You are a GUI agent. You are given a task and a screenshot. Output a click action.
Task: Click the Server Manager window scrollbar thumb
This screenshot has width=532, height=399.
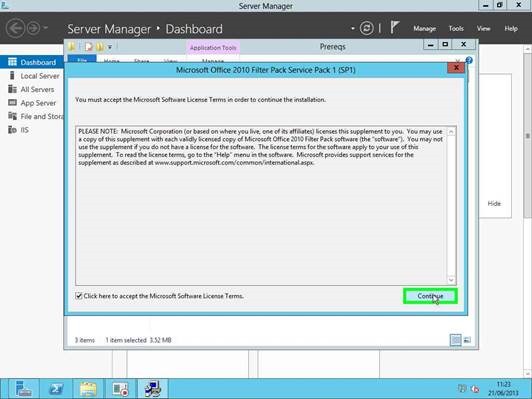(x=527, y=136)
